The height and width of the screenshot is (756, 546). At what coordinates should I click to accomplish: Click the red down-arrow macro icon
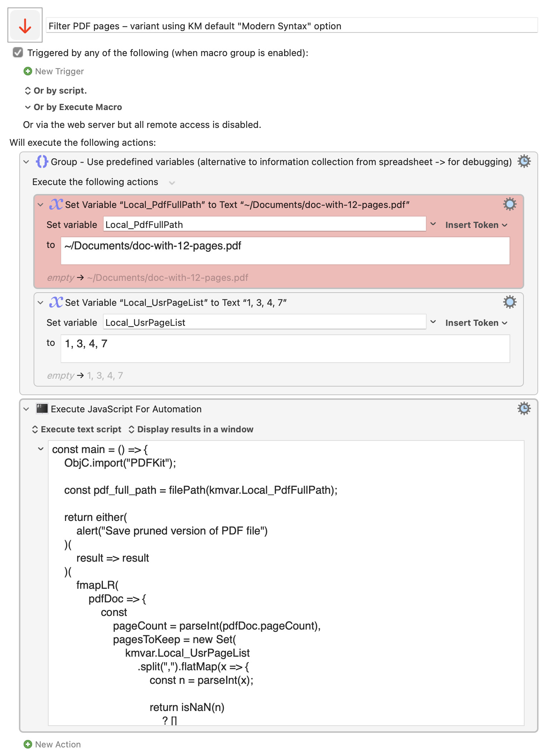25,25
